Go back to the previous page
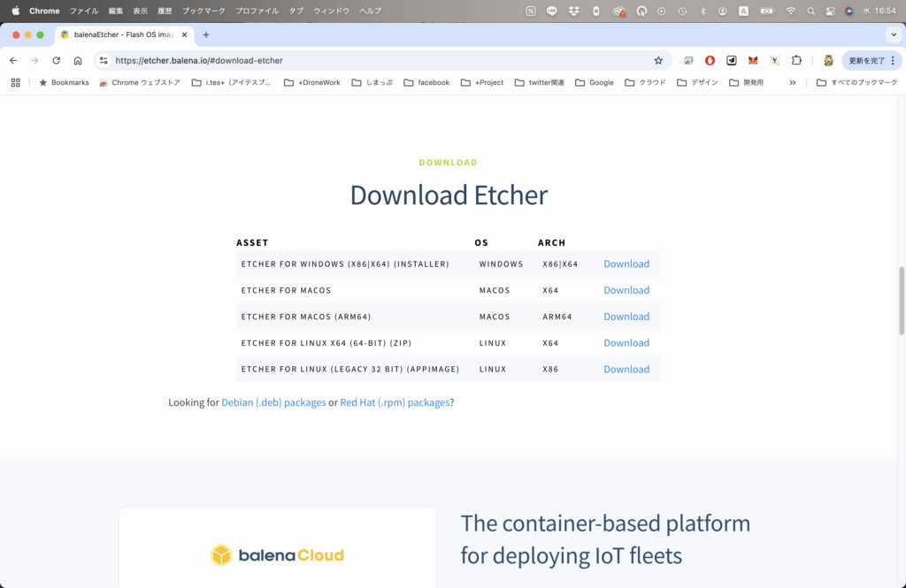The image size is (906, 588). pyautogui.click(x=13, y=60)
